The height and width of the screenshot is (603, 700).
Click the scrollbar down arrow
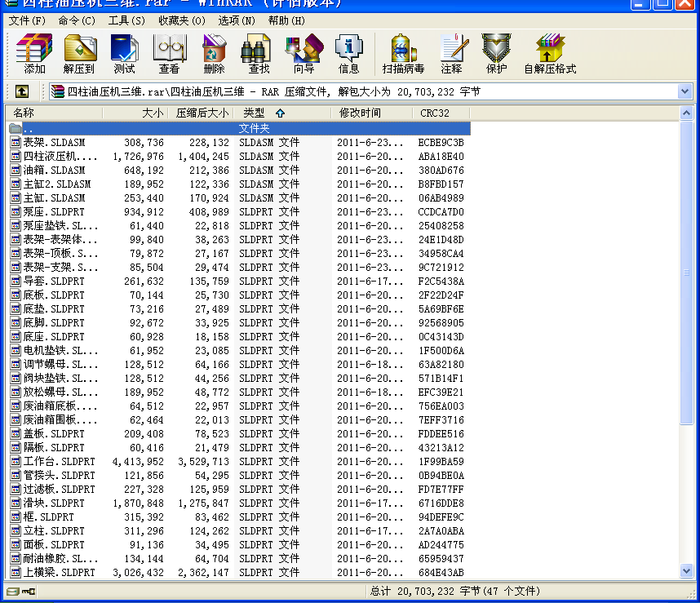[686, 570]
